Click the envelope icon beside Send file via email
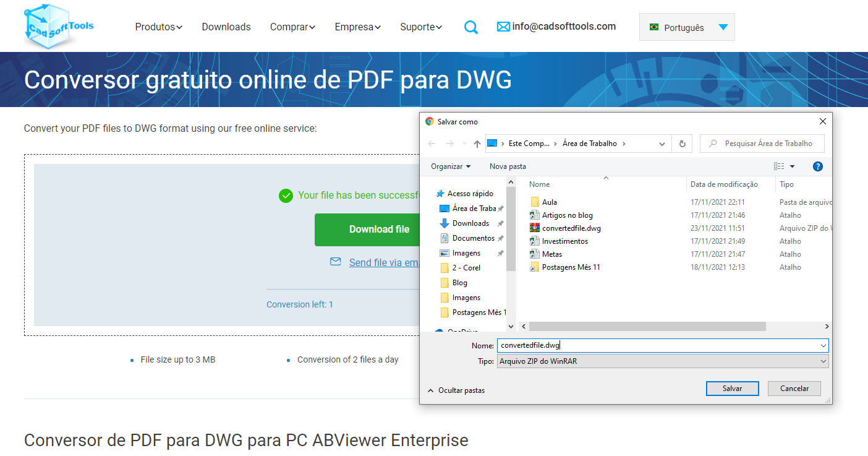This screenshot has height=456, width=868. pos(336,262)
